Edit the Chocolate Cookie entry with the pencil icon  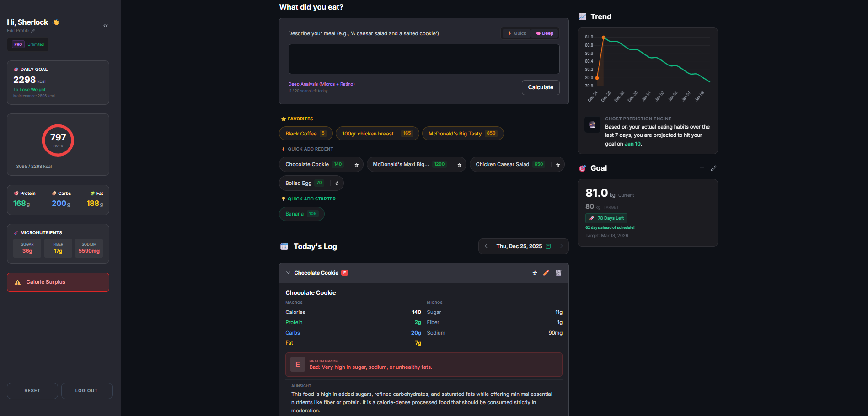coord(547,272)
